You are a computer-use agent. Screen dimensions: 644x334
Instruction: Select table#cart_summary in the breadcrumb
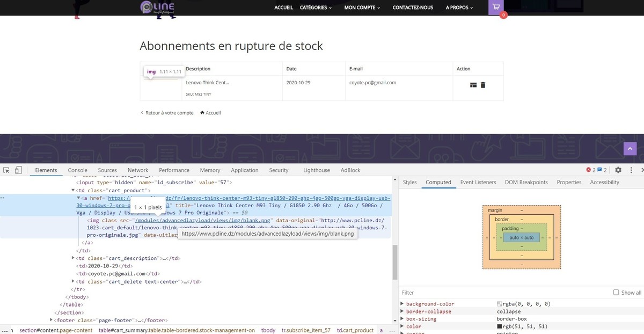pos(177,330)
